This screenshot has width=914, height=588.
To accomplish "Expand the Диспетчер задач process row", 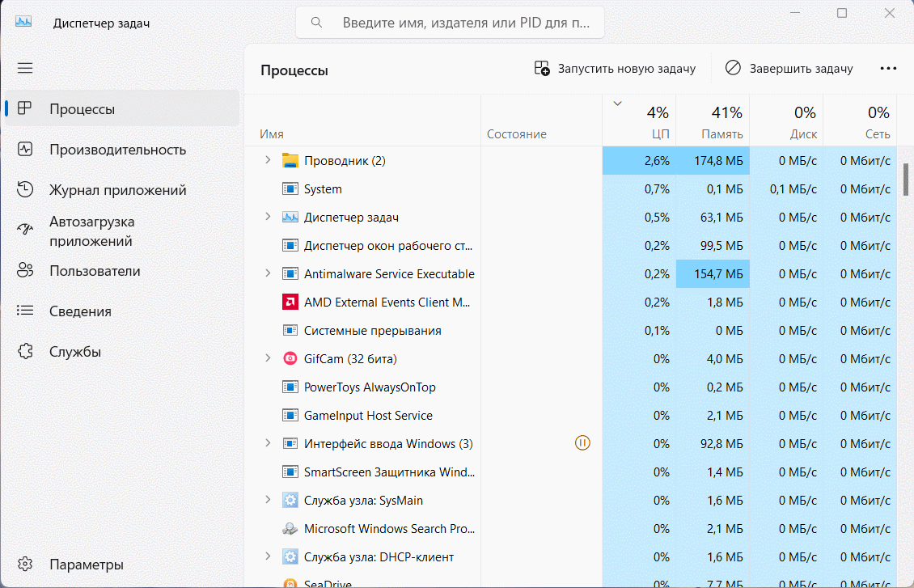I will point(268,216).
